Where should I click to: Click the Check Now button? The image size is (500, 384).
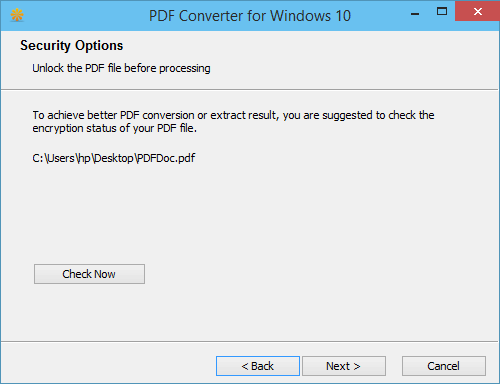coord(89,274)
